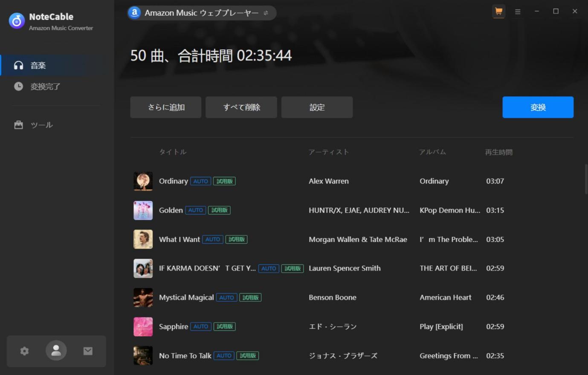
Task: Click artist name Alex Warren
Action: (329, 181)
